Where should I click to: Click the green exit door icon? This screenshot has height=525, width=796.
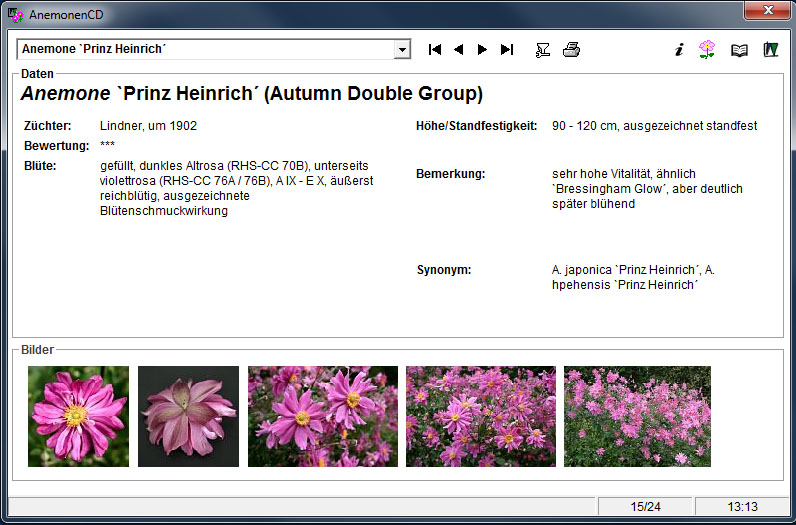tap(770, 49)
